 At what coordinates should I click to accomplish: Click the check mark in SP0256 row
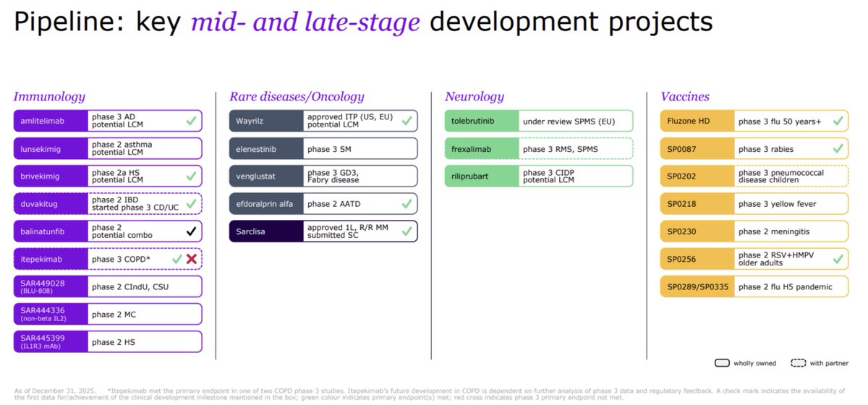coord(838,259)
